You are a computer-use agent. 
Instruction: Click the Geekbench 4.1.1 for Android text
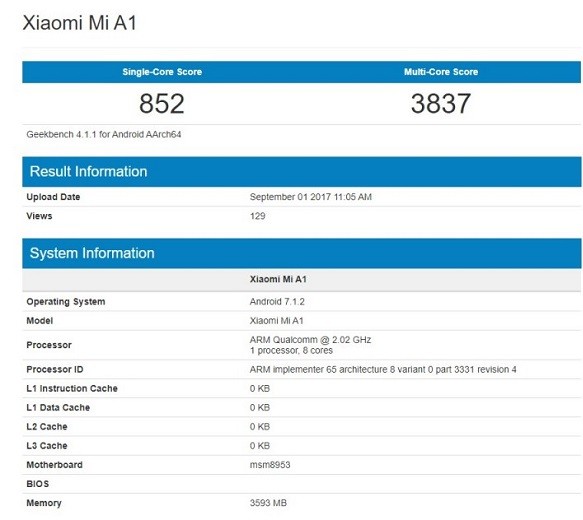click(104, 135)
